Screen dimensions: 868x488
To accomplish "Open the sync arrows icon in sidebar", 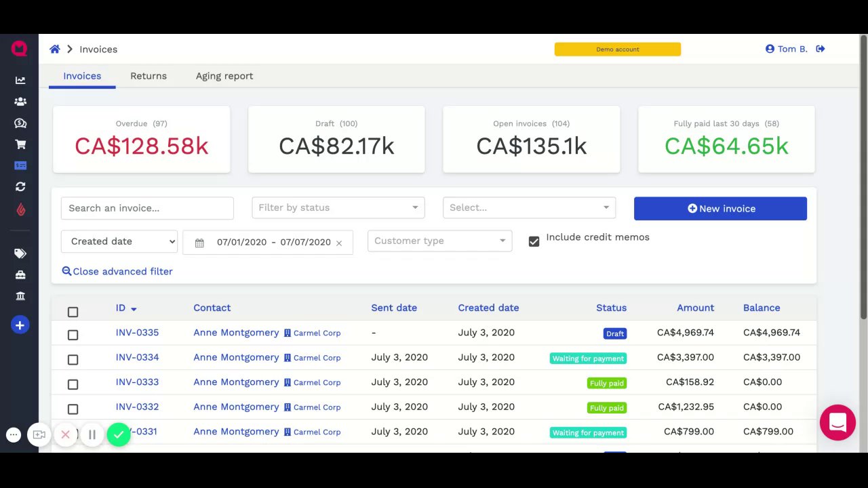I will coord(20,187).
